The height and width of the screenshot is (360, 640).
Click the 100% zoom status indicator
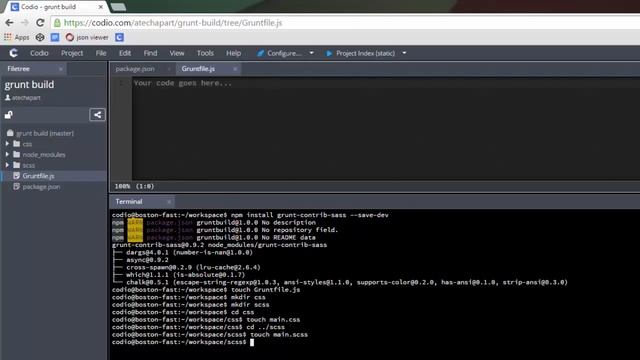click(122, 186)
